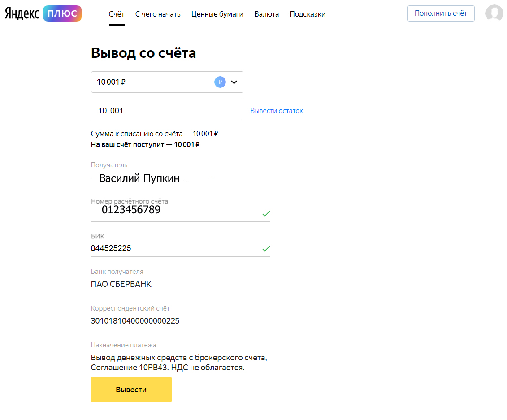Open the user profile avatar
This screenshot has height=420, width=507.
494,13
